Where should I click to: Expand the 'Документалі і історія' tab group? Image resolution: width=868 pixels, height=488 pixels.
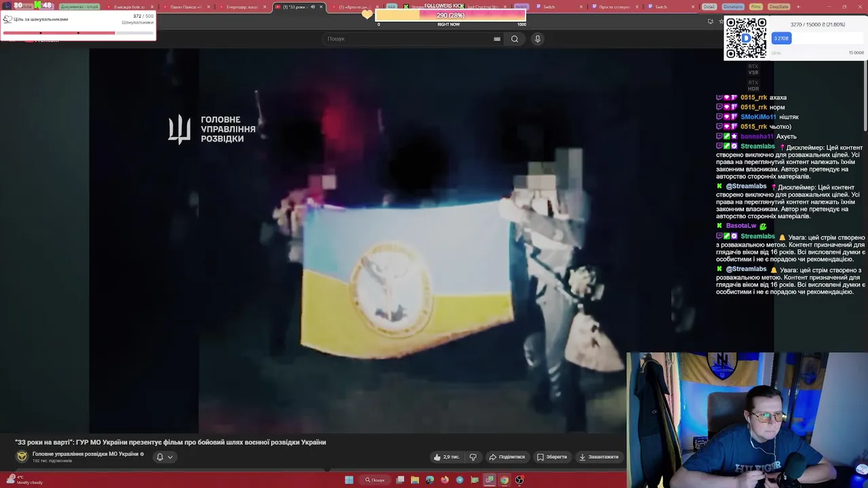79,7
